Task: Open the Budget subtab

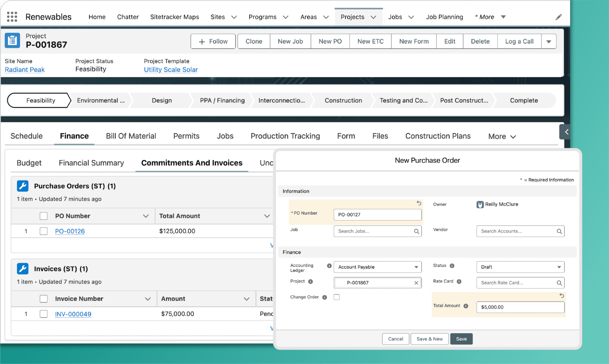Action: tap(29, 163)
